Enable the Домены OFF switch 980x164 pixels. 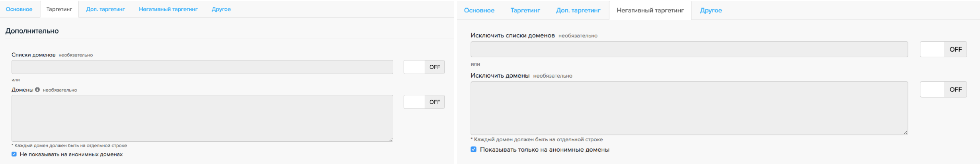point(424,102)
